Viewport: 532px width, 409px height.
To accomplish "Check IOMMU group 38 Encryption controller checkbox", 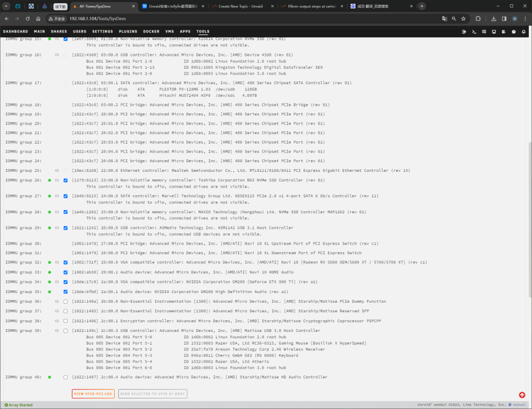I will (x=65, y=321).
